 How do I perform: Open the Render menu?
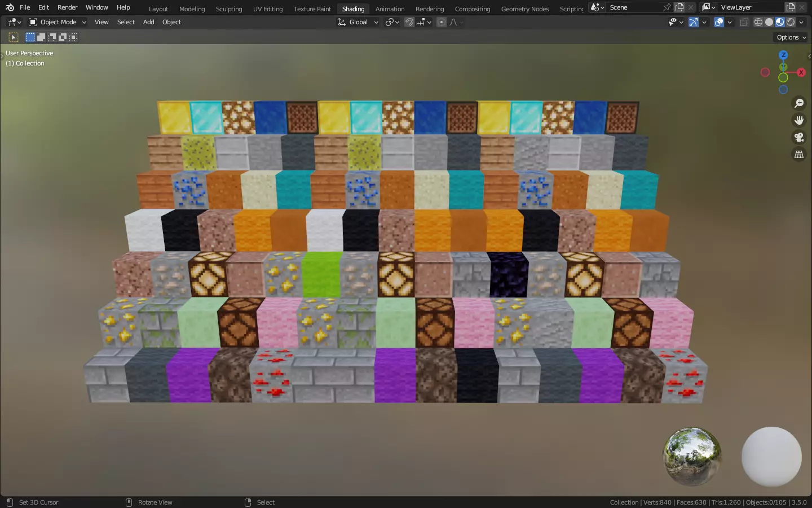(x=68, y=7)
